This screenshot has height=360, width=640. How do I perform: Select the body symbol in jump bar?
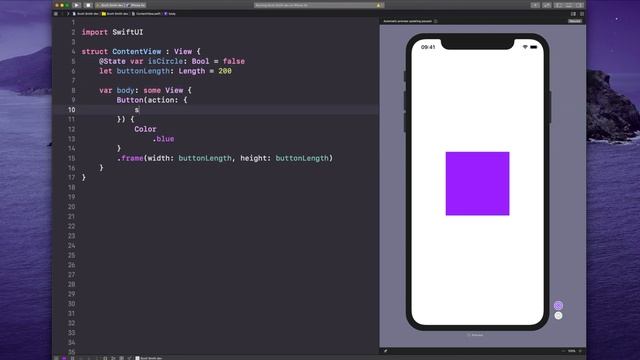click(169, 13)
